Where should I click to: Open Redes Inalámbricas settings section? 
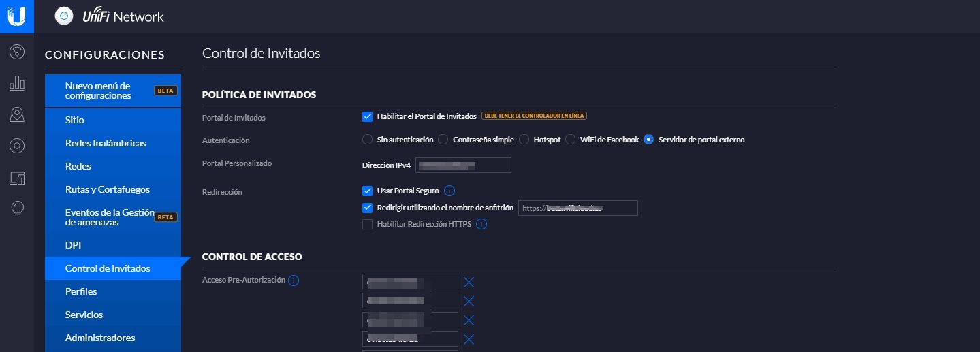106,143
